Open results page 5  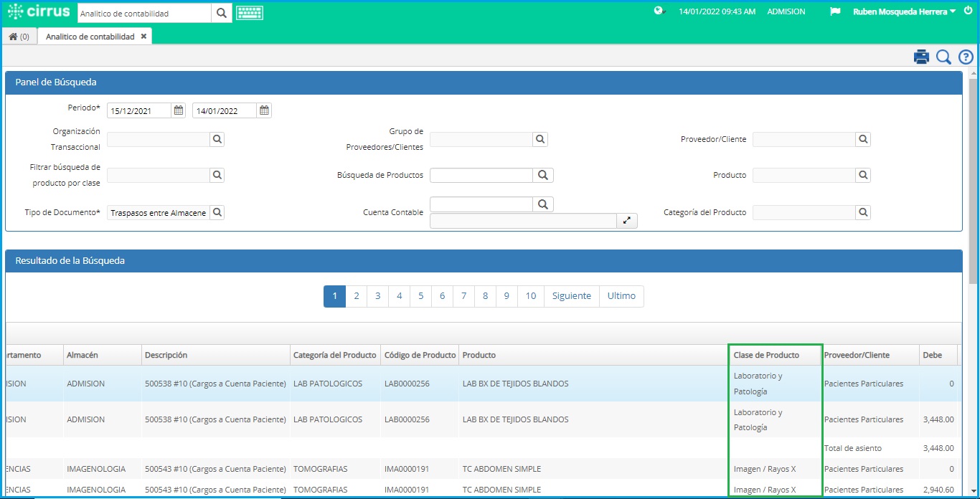[x=420, y=296]
